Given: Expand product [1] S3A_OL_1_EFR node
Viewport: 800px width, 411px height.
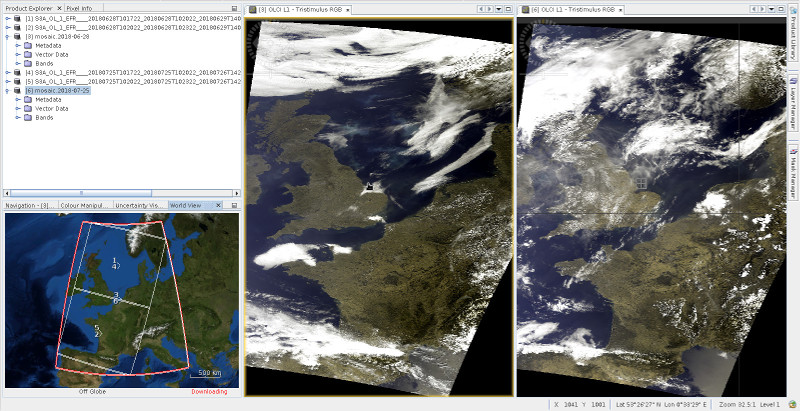Looking at the screenshot, I should 8,19.
